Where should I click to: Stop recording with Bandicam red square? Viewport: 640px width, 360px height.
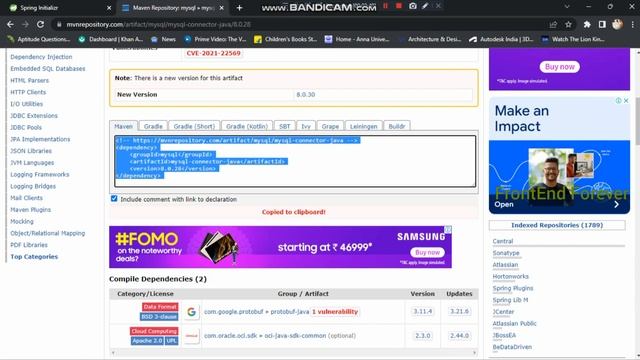(399, 6)
